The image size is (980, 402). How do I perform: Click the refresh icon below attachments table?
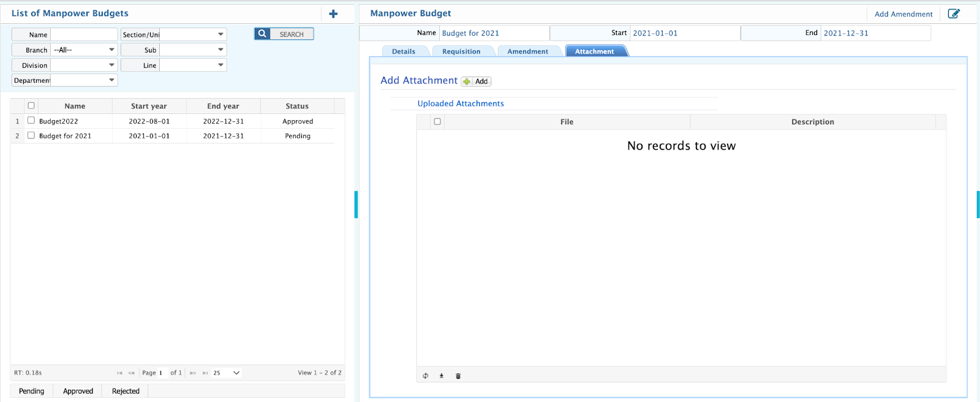[x=426, y=376]
